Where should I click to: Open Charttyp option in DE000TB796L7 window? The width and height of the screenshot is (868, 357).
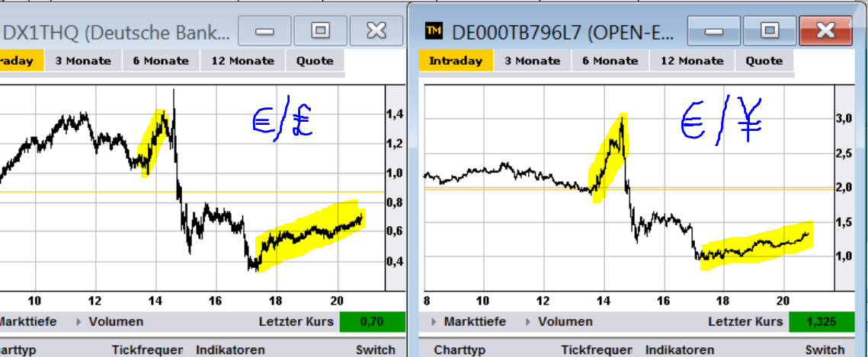(460, 349)
